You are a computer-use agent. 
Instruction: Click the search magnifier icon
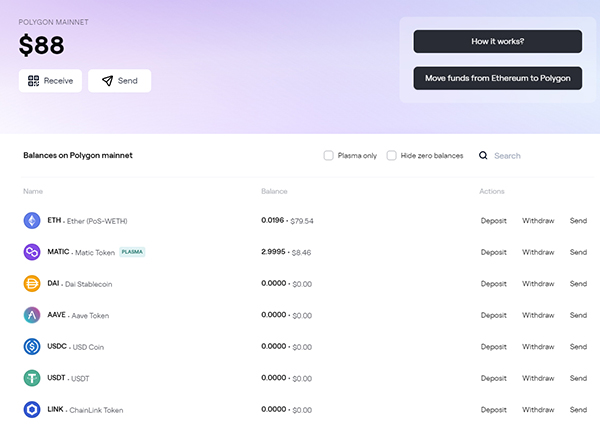(483, 155)
